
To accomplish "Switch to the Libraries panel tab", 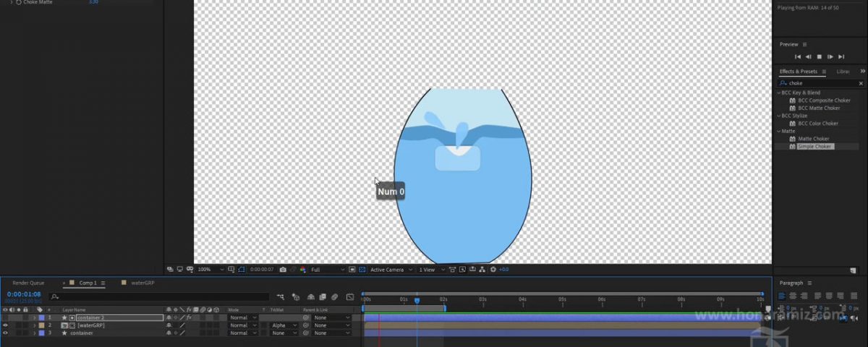I will pyautogui.click(x=843, y=72).
